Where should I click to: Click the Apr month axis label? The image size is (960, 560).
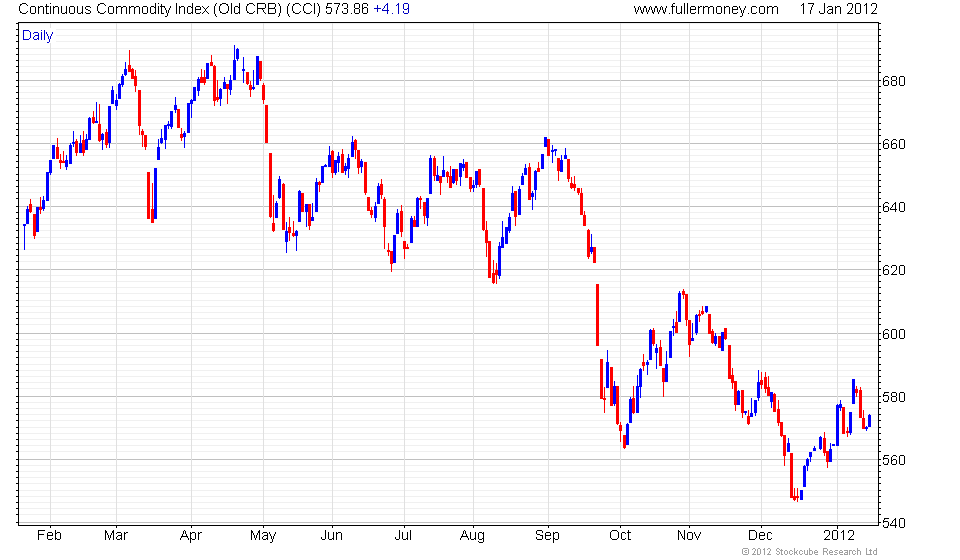click(x=191, y=536)
